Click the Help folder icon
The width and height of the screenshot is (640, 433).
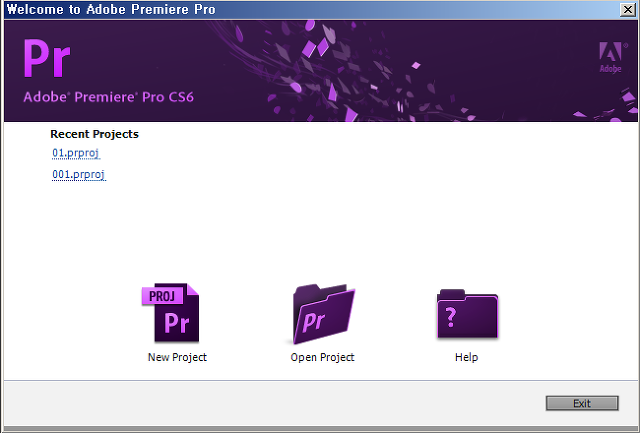click(x=467, y=313)
